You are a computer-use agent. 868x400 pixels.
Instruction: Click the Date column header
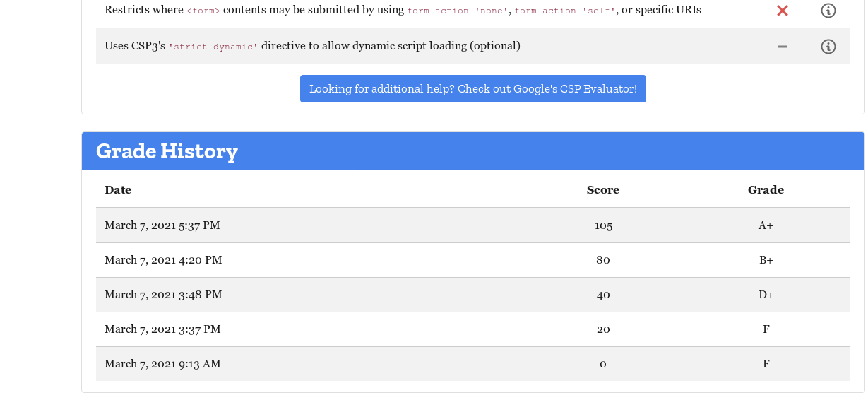[118, 190]
